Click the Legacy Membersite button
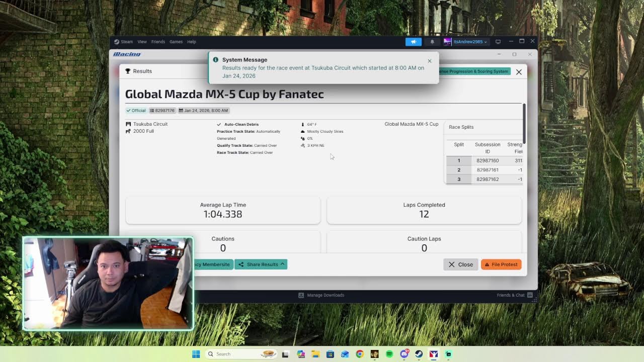 click(x=213, y=264)
